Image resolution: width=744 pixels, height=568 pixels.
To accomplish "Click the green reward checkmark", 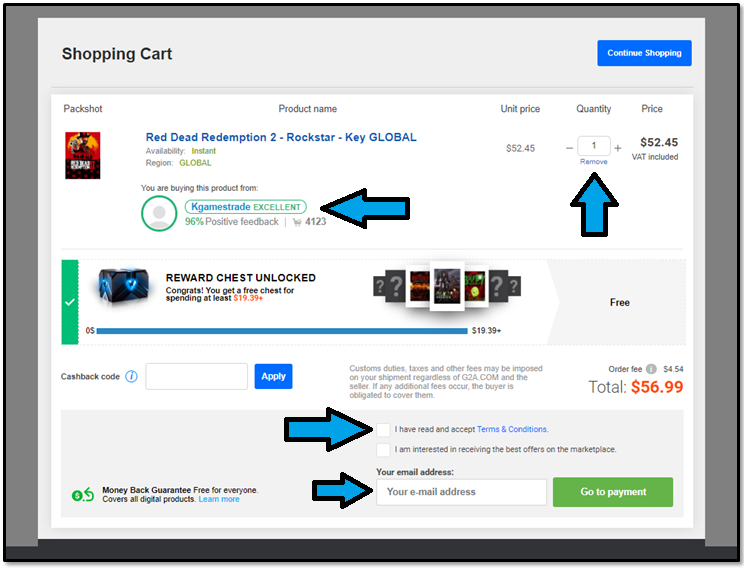I will [x=70, y=302].
